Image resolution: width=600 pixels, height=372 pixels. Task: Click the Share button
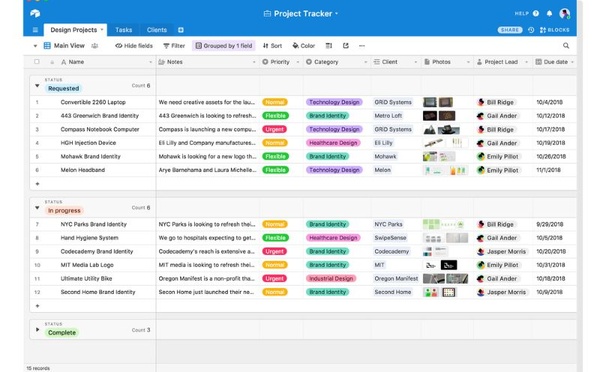tap(510, 30)
